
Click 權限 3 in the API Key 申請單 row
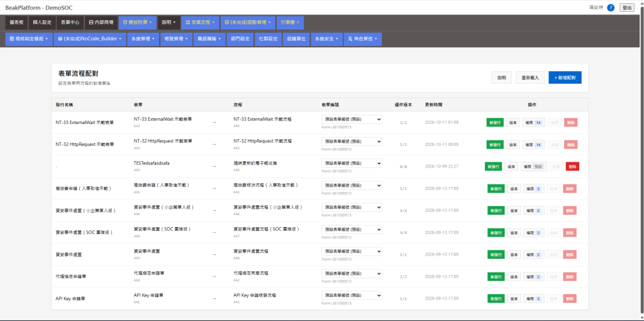pos(533,299)
